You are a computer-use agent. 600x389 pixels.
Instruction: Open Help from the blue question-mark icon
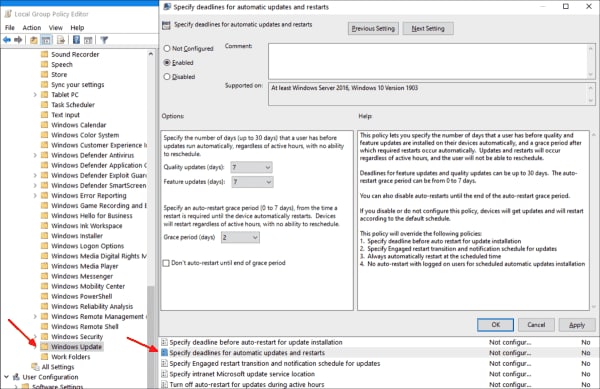point(76,40)
